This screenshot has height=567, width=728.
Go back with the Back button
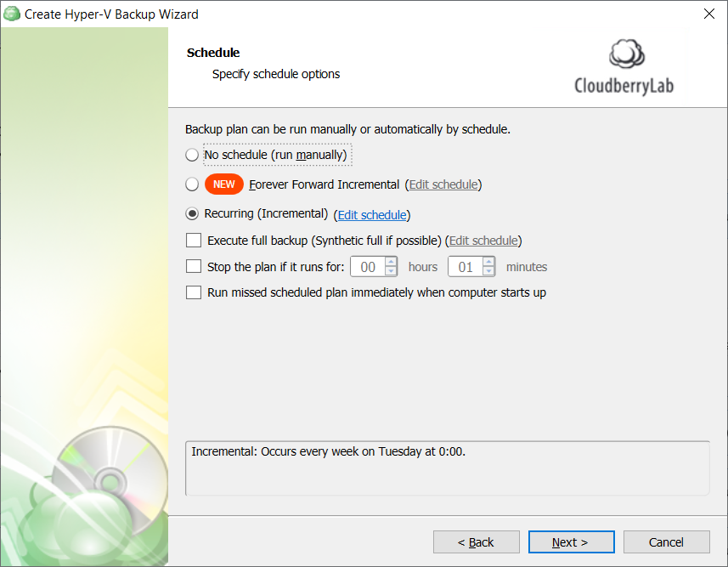tap(477, 541)
